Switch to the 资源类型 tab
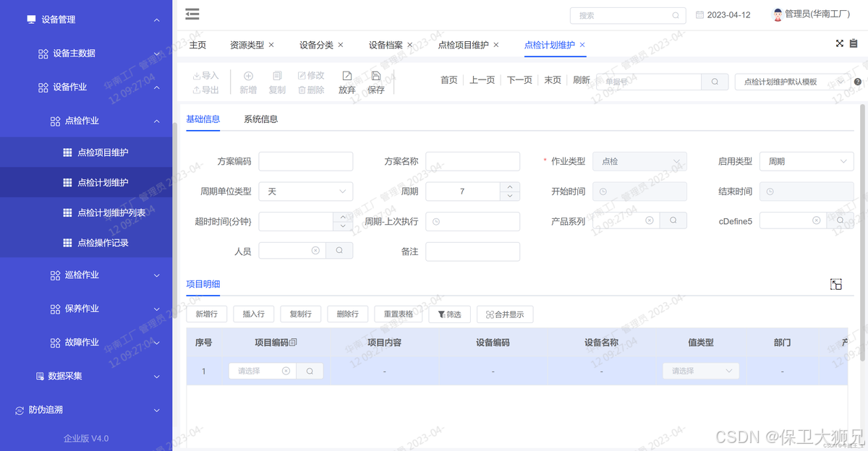Image resolution: width=868 pixels, height=451 pixels. point(247,45)
